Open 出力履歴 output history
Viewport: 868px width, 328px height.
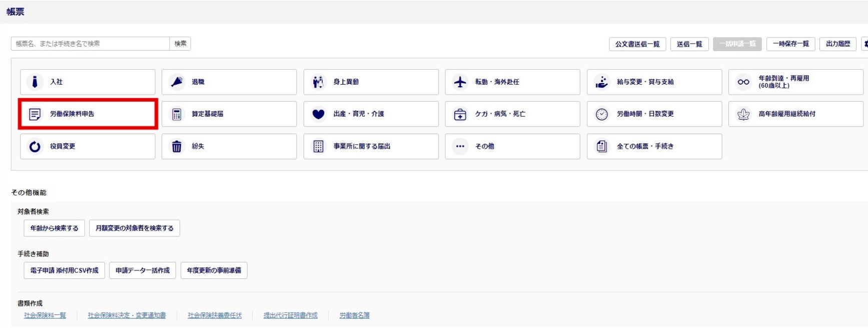click(838, 44)
